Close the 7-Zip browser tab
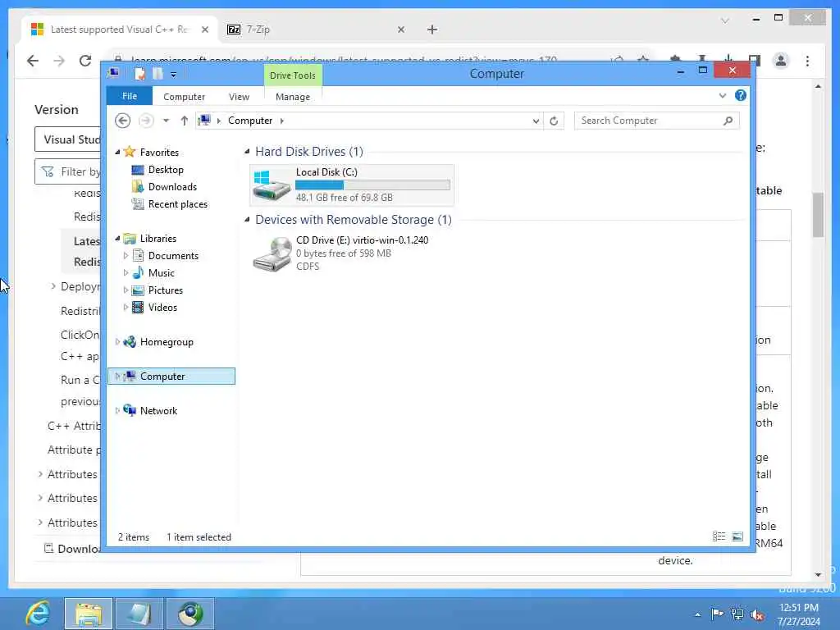Screen dimensions: 840x630 tap(400, 30)
